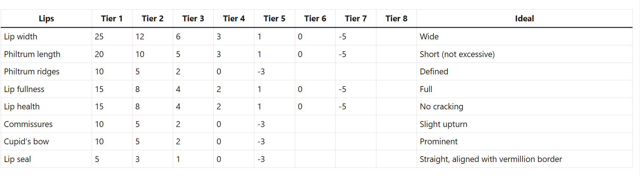
Task: Click the Lip width Tier 1 value 25
Action: coord(99,36)
